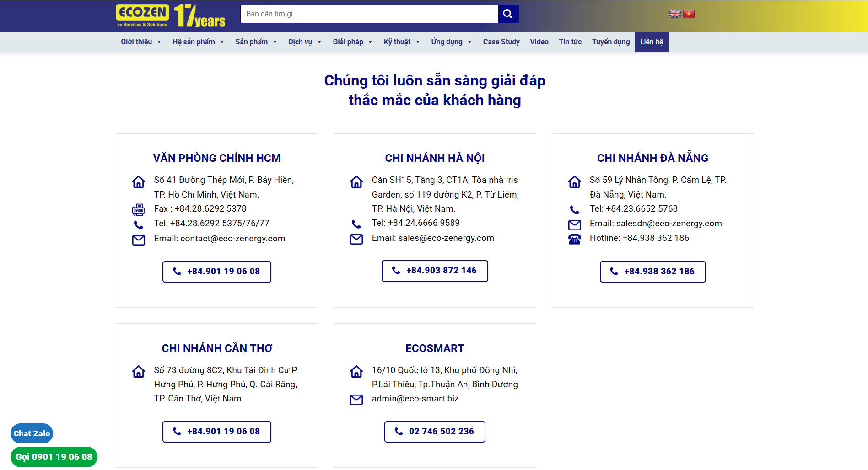Call Hà Nội branch at +84.903 872 146
Image resolution: width=868 pixels, height=470 pixels.
(x=435, y=271)
